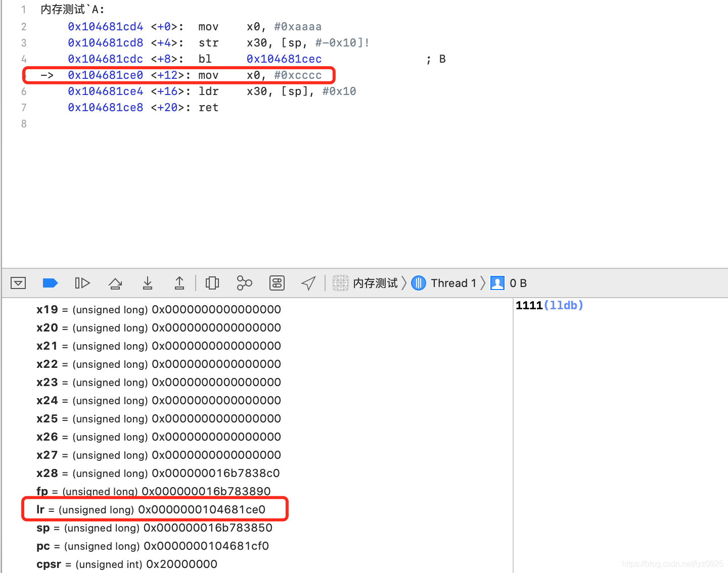Image resolution: width=728 pixels, height=573 pixels.
Task: Click the stack frame person icon
Action: [497, 283]
